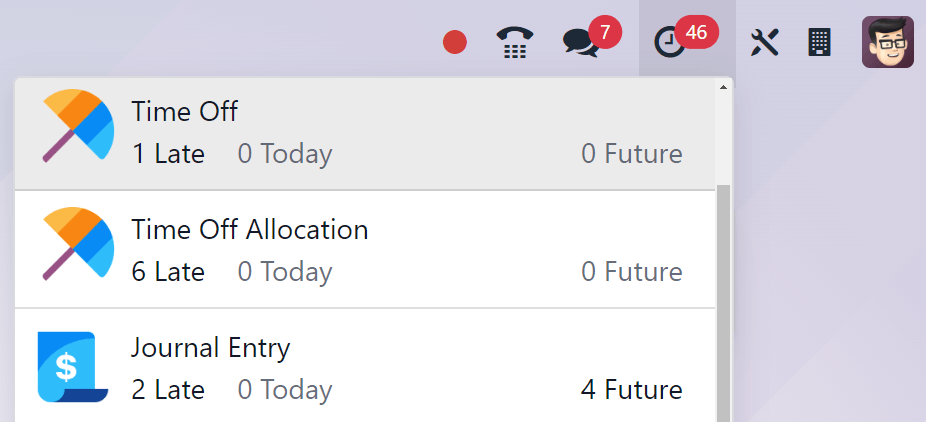Toggle the activities clock icon
This screenshot has width=926, height=422.
[667, 42]
